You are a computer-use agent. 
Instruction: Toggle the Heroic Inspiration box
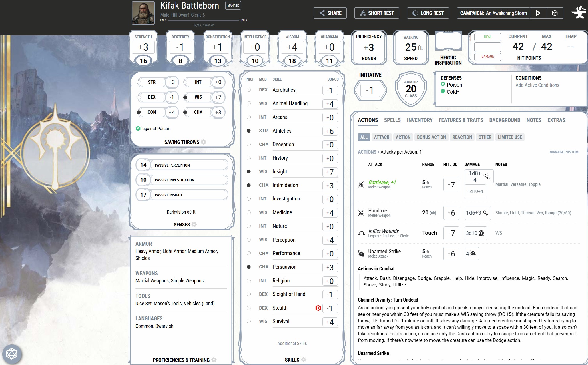pyautogui.click(x=448, y=41)
